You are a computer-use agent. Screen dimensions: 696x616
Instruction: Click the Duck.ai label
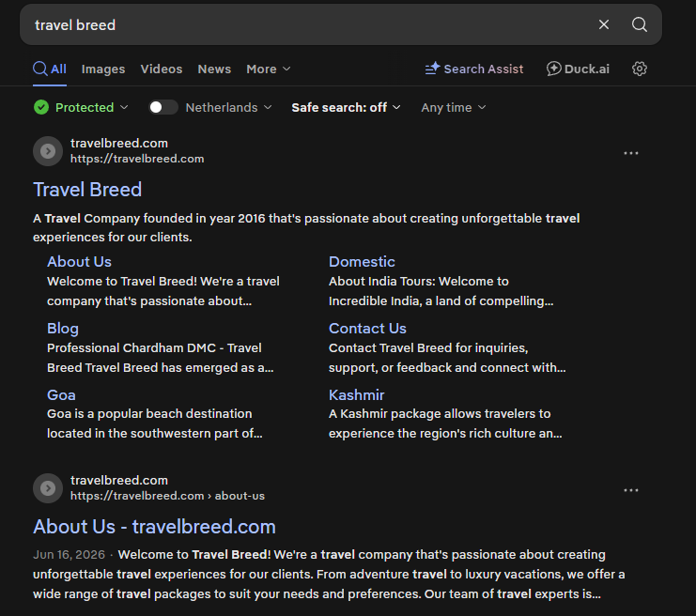pos(587,69)
